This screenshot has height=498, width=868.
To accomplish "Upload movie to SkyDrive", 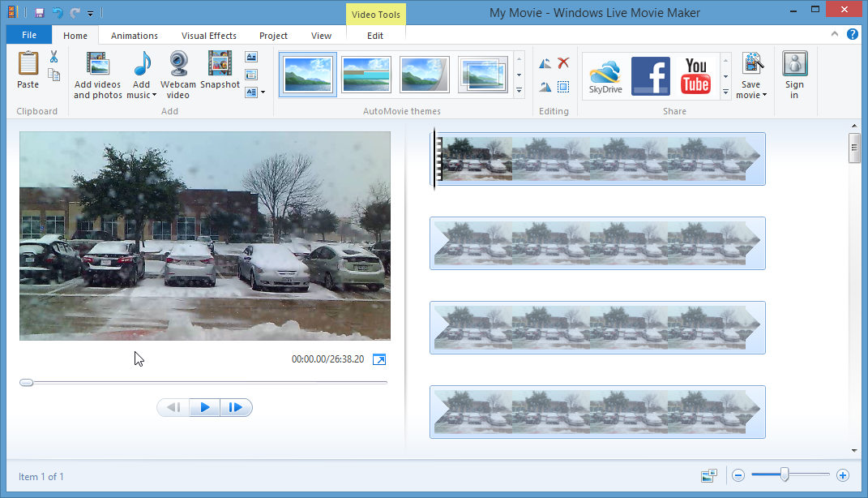I will pyautogui.click(x=605, y=75).
